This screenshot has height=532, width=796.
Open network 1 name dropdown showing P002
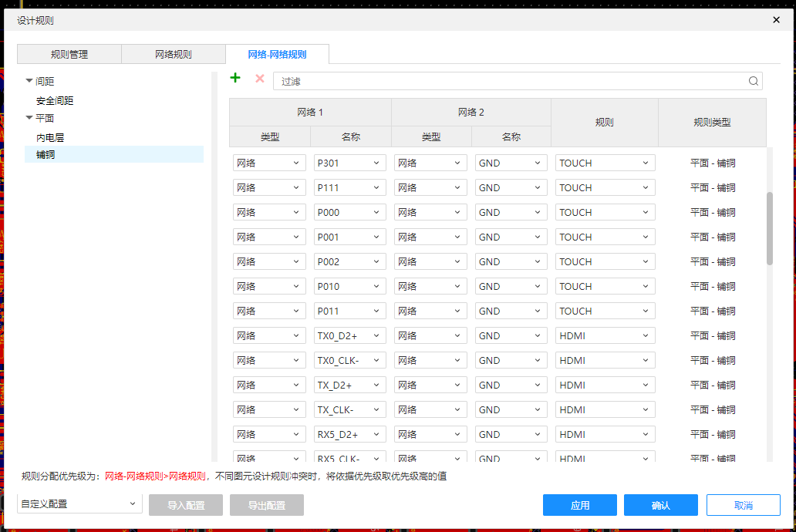click(349, 261)
